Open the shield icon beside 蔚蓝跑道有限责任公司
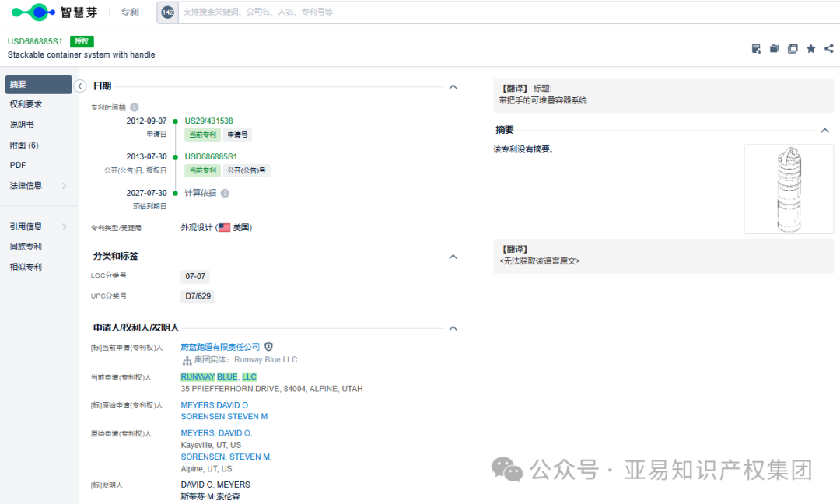840x504 pixels. pos(268,346)
